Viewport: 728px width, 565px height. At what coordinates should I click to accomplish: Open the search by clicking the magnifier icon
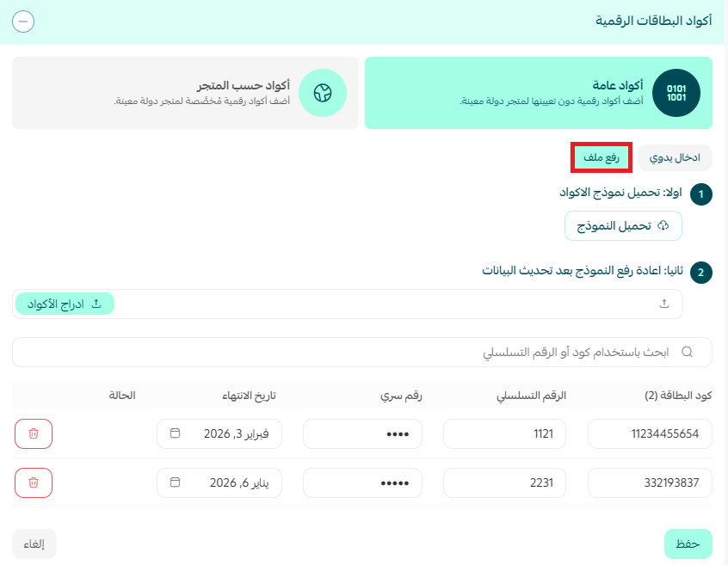pos(687,352)
